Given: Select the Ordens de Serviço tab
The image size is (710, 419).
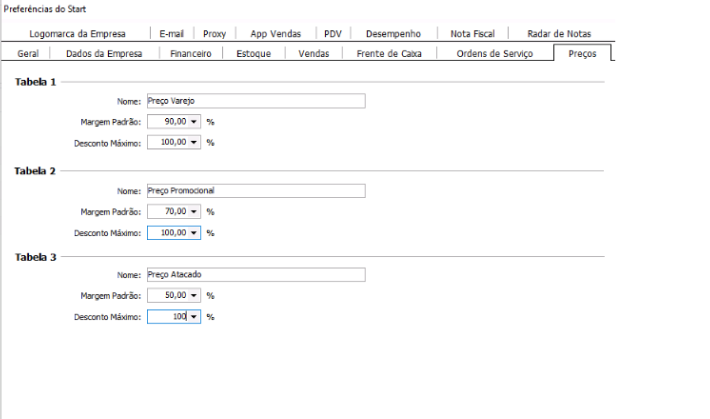Looking at the screenshot, I should (494, 53).
